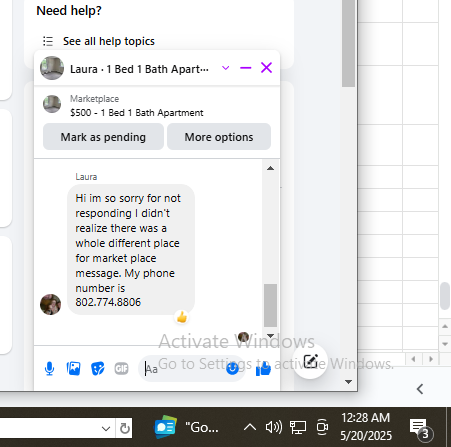Click the spreadsheet horizontal scroll left arrow
451x447 pixels.
[414, 359]
